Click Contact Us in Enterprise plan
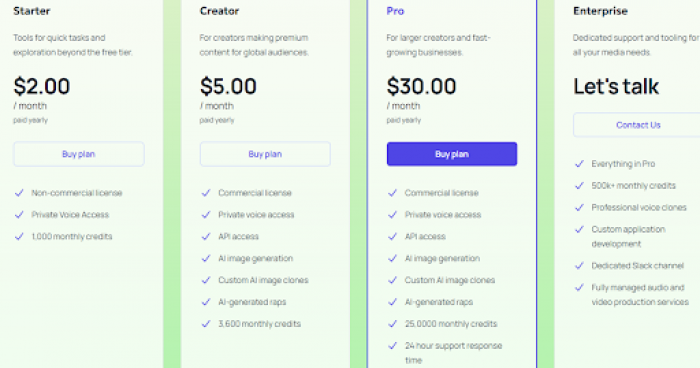This screenshot has height=368, width=700. (x=638, y=125)
